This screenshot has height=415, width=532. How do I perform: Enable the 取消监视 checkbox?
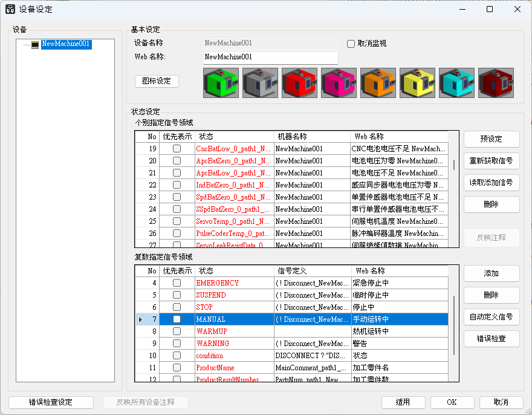pyautogui.click(x=351, y=44)
